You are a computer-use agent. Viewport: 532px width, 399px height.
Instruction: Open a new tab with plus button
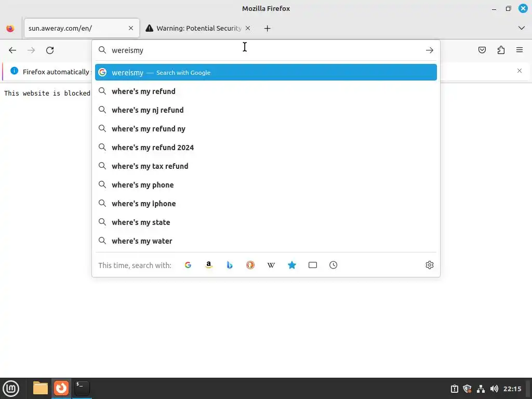point(268,29)
